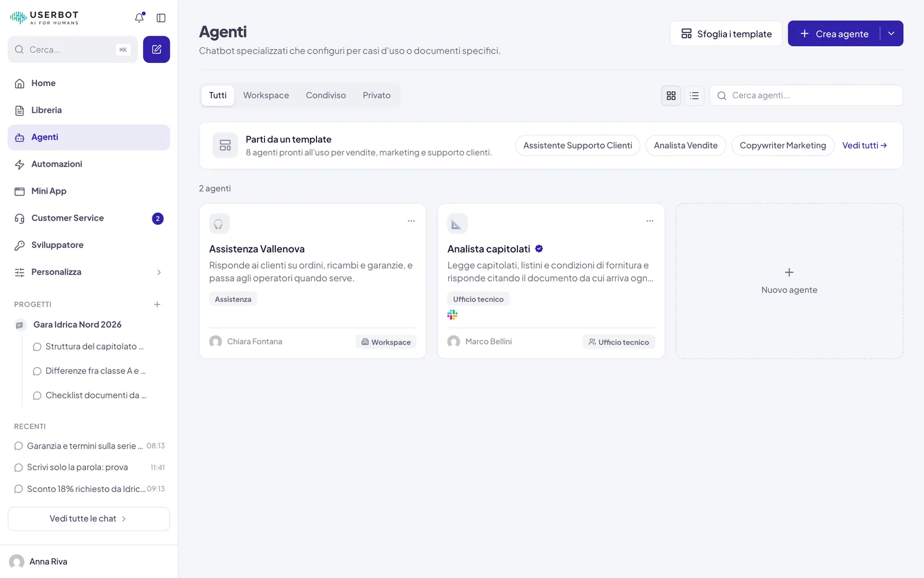Choose Assistente Supporto Clienti template
Viewport: 924px width, 578px height.
(577, 146)
